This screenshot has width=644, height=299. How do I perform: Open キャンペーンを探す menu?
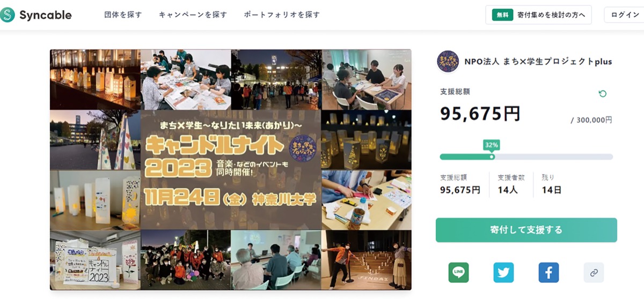click(193, 15)
